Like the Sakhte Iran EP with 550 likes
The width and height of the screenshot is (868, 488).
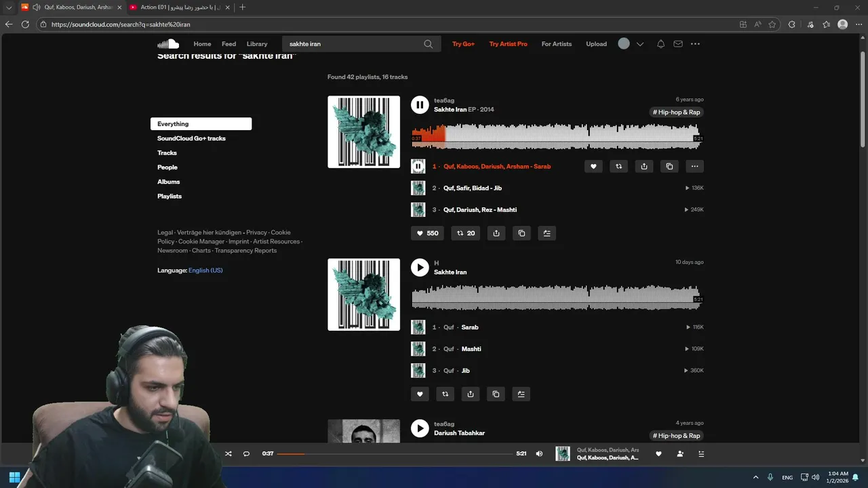coord(428,233)
